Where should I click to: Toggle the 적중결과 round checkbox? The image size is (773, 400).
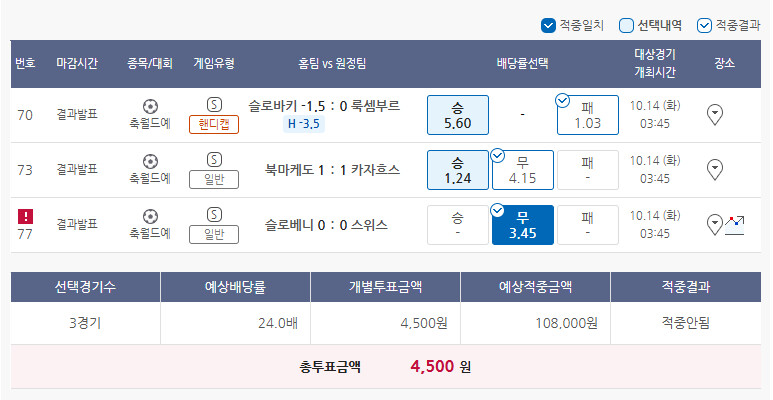(704, 25)
